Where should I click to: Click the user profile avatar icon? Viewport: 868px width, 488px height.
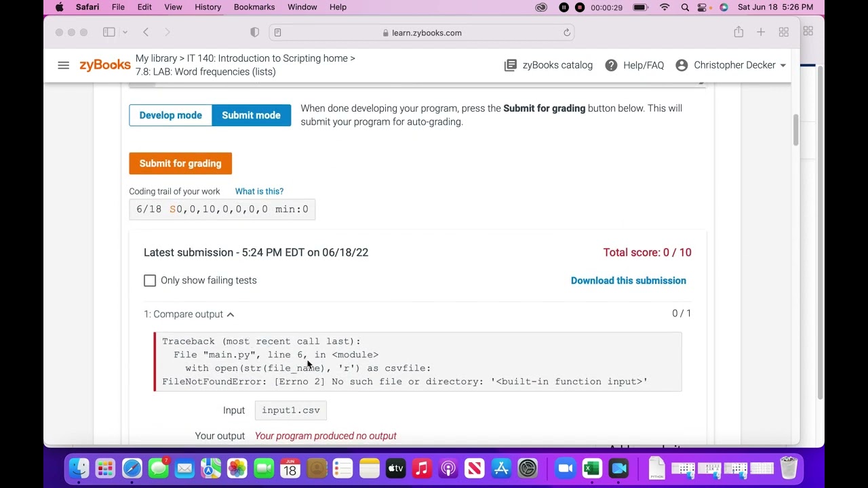(x=682, y=65)
